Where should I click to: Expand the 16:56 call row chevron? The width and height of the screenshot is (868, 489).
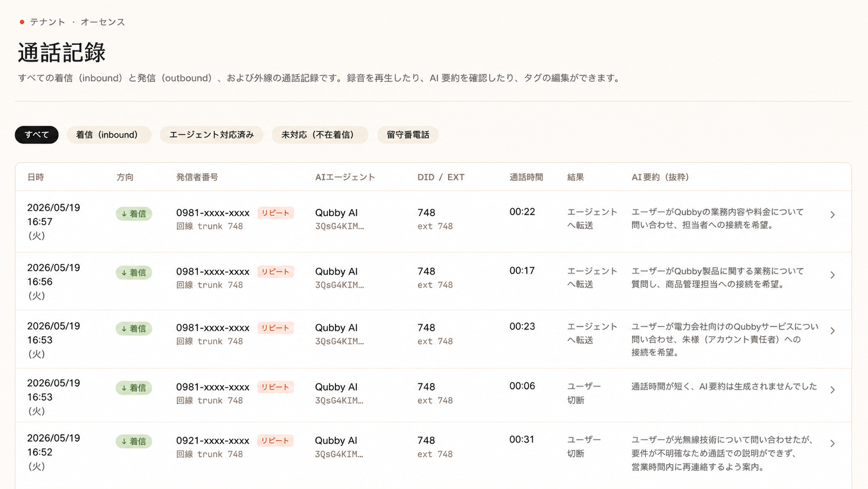832,275
